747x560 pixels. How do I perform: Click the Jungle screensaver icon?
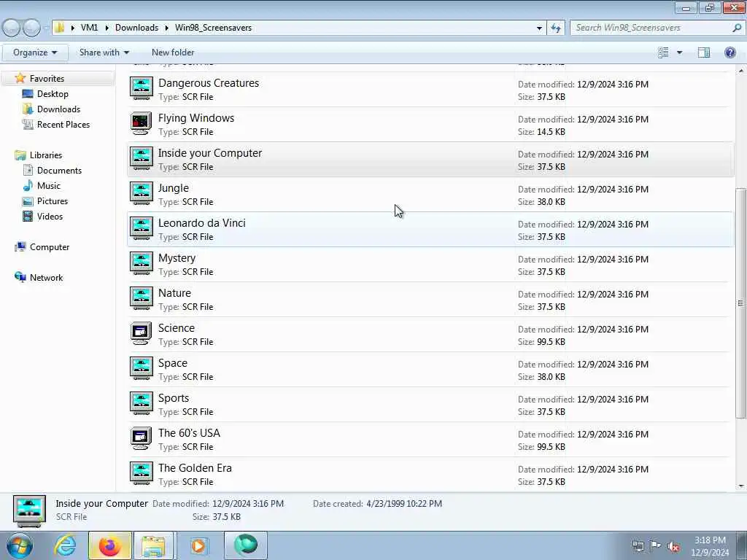pyautogui.click(x=142, y=194)
